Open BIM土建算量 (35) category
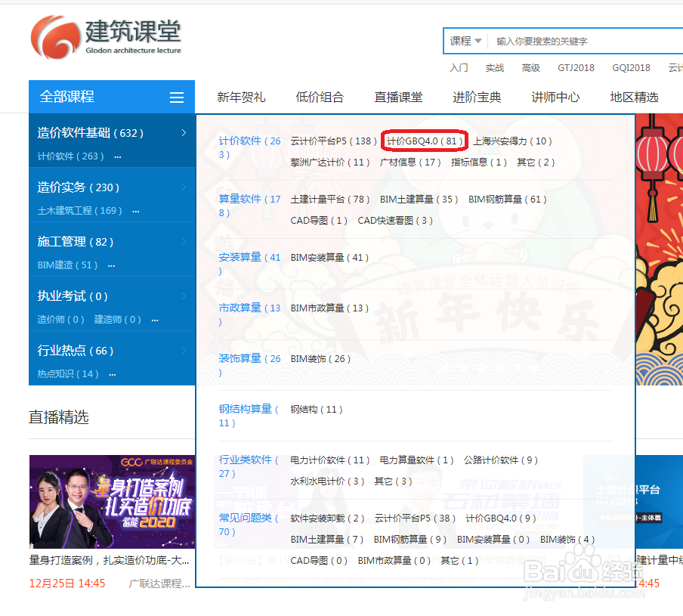 419,200
